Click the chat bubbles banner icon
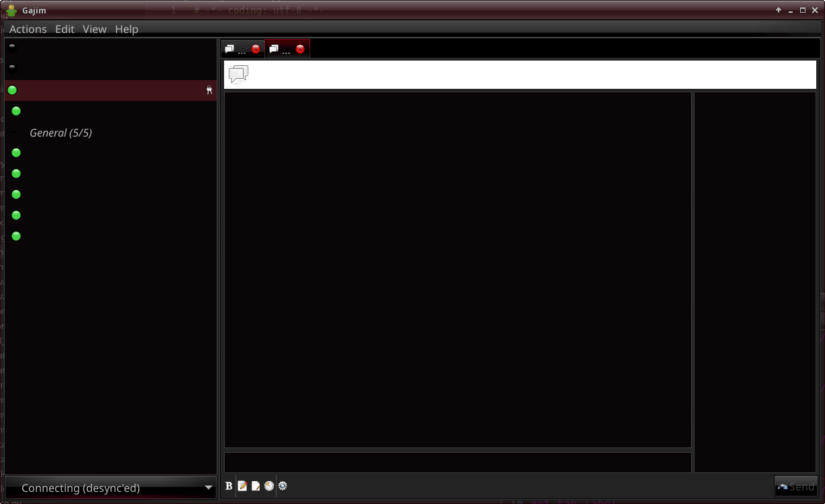This screenshot has width=825, height=504. tap(238, 74)
